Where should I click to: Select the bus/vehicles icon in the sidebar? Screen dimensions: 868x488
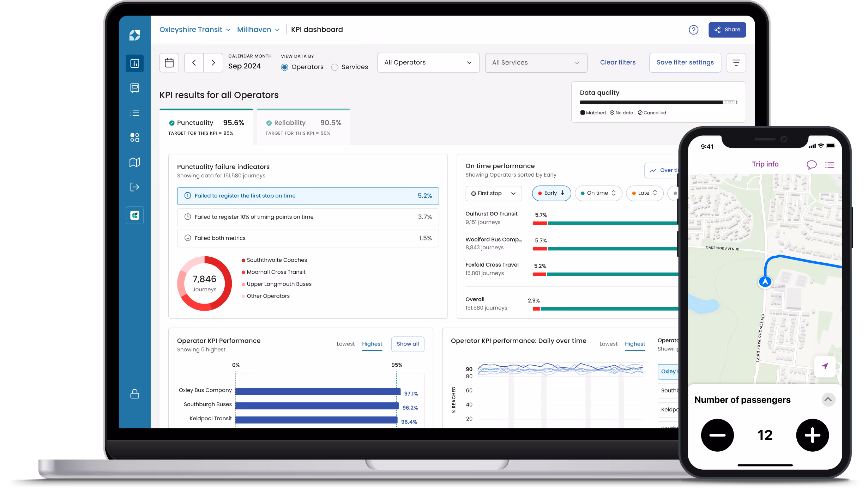pyautogui.click(x=134, y=88)
